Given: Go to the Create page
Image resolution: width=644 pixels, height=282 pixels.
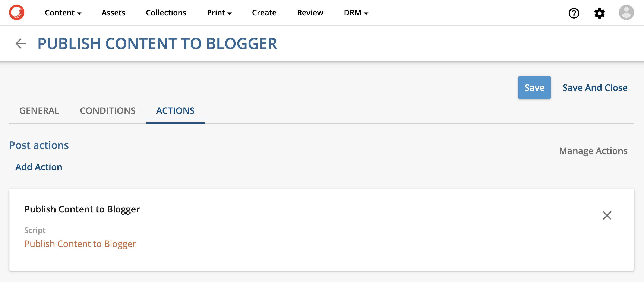Looking at the screenshot, I should (264, 13).
